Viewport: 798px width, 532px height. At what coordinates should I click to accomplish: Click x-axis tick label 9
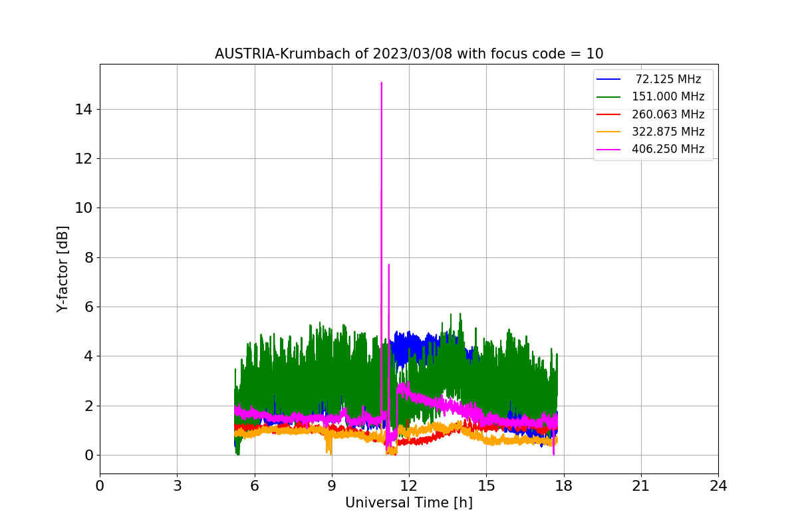332,485
